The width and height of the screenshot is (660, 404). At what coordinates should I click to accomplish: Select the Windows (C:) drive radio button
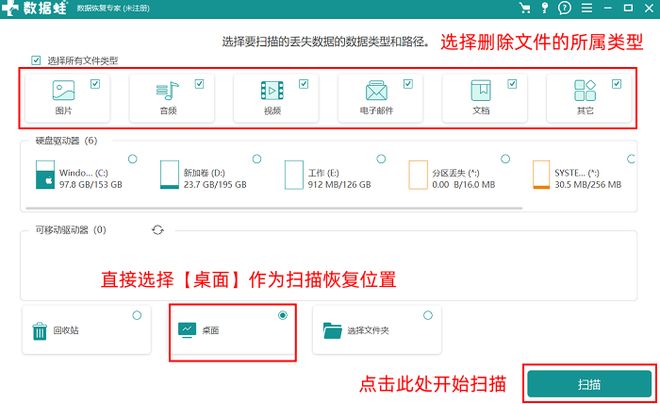tap(133, 159)
